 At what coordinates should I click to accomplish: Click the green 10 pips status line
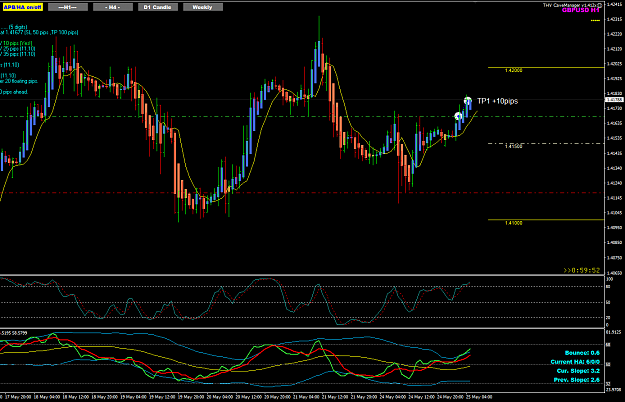click(16, 43)
